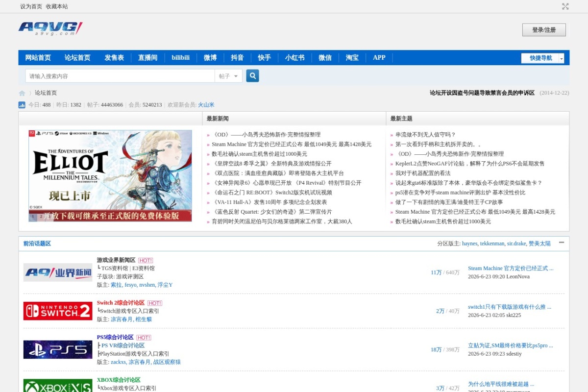The image size is (588, 392).
Task: Open 网站首页 in navigation bar
Action: 38,58
